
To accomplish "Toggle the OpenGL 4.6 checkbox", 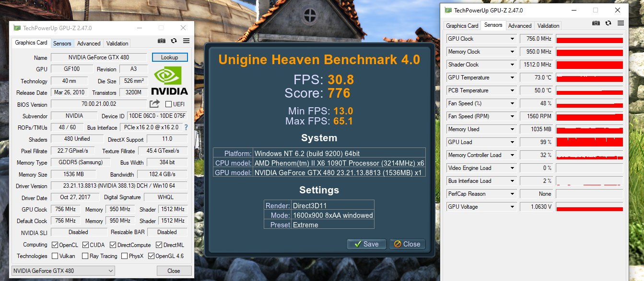I will [x=151, y=256].
